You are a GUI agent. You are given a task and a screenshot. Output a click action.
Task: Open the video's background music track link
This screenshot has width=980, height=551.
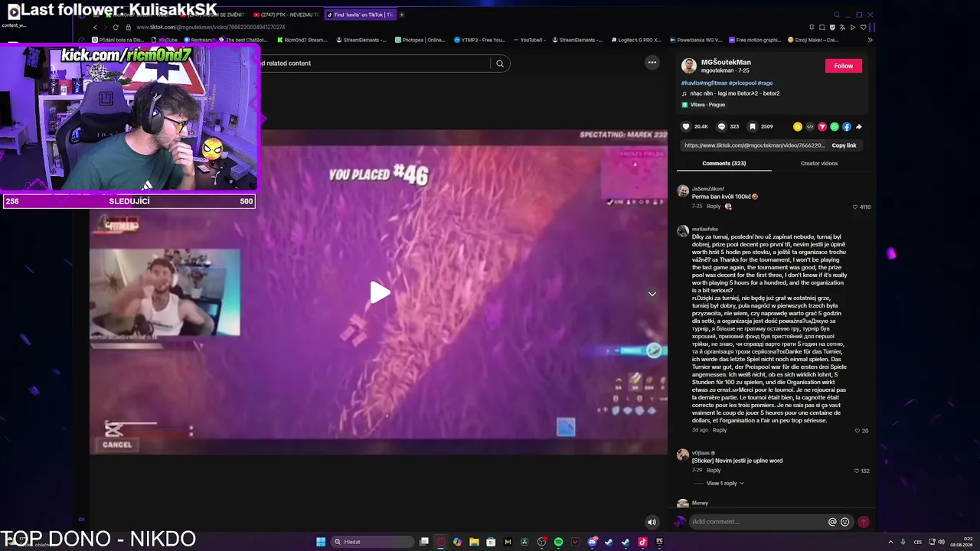tap(730, 93)
